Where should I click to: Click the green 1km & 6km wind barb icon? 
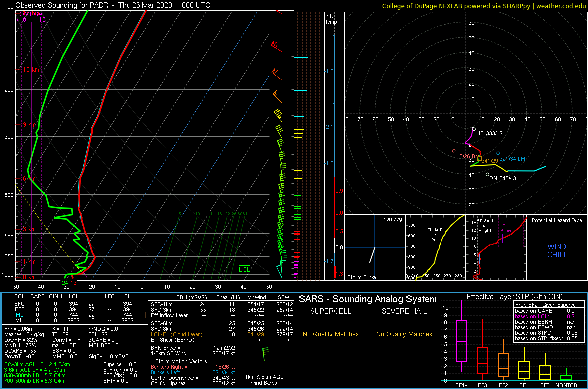click(266, 354)
